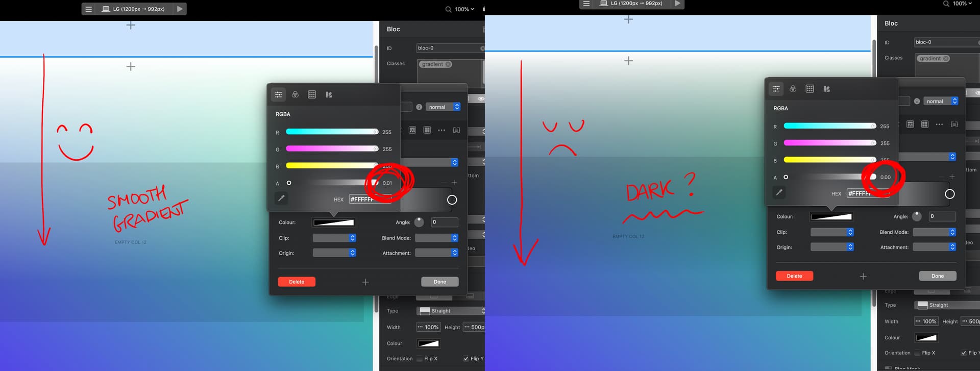Viewport: 980px width, 371px height.
Task: Expand the Blend Mode dropdown in right dialog
Action: click(934, 232)
